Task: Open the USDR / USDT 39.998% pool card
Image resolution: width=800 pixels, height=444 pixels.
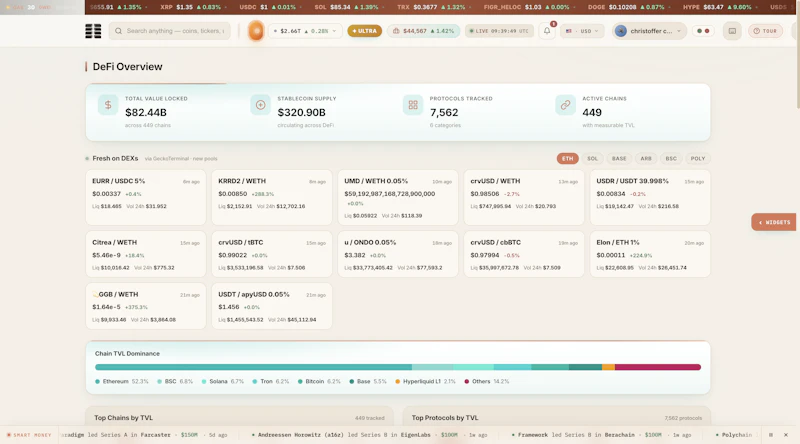Action: tap(650, 198)
